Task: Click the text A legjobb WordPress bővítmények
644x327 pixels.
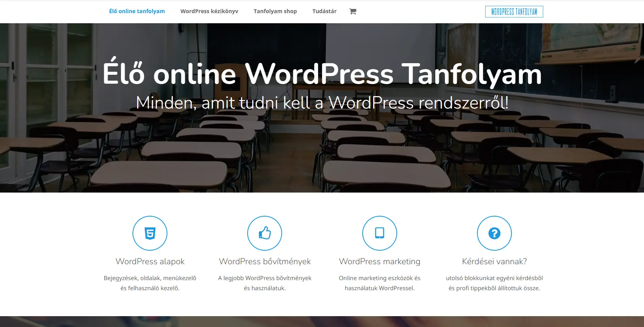Action: (265, 278)
